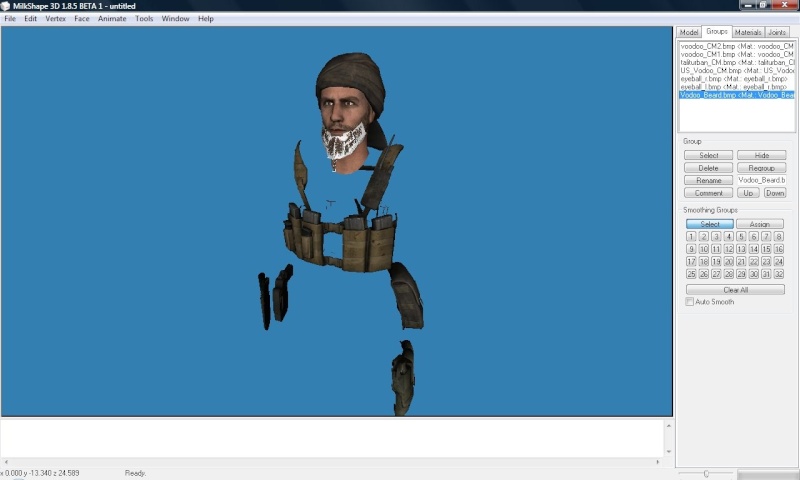The height and width of the screenshot is (480, 800).
Task: Switch to the Model tab
Action: pos(689,32)
